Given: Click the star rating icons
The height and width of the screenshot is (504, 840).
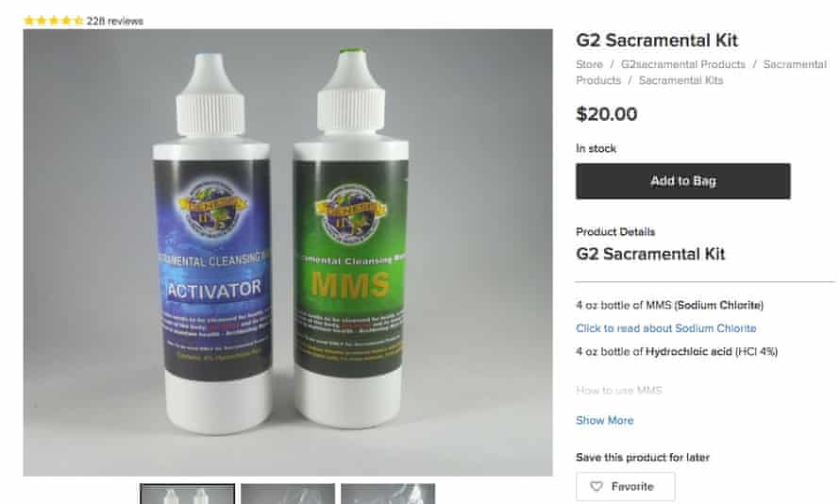Looking at the screenshot, I should (54, 21).
